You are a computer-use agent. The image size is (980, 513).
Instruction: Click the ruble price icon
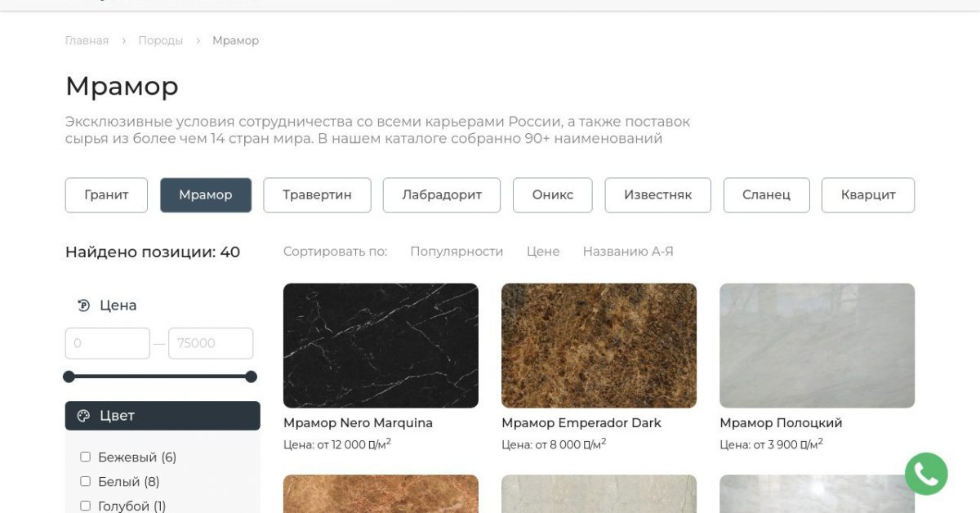83,306
